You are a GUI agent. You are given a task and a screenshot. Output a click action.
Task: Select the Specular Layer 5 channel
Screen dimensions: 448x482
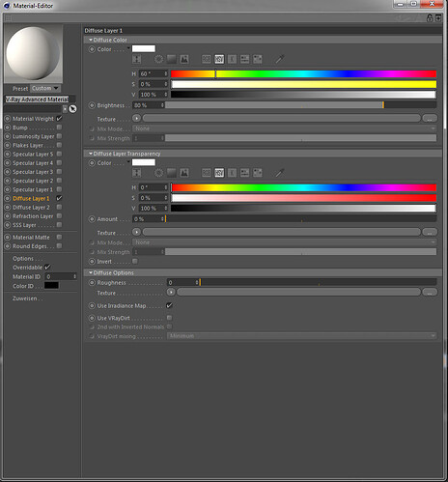(x=33, y=154)
